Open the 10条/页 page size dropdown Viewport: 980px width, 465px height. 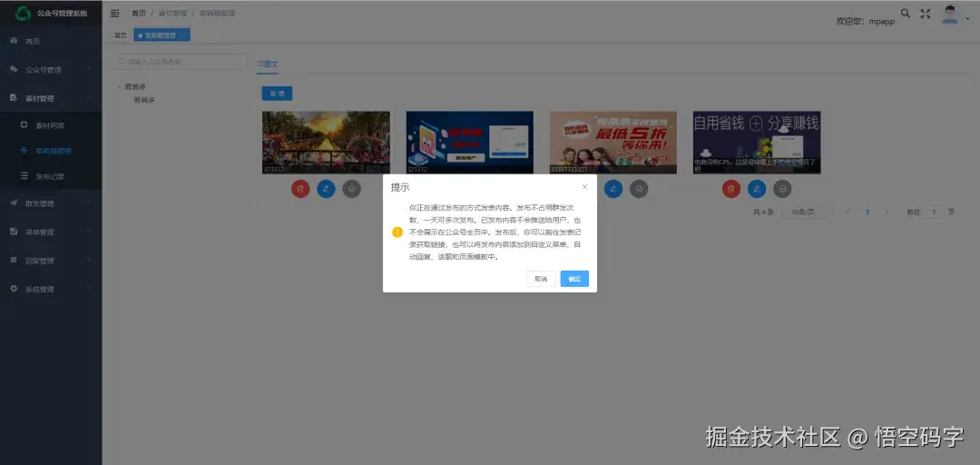807,213
